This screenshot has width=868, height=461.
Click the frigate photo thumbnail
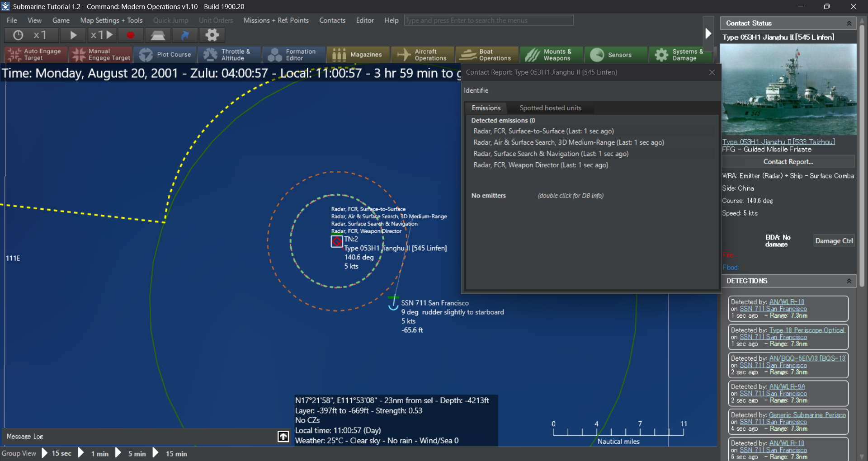pos(788,89)
